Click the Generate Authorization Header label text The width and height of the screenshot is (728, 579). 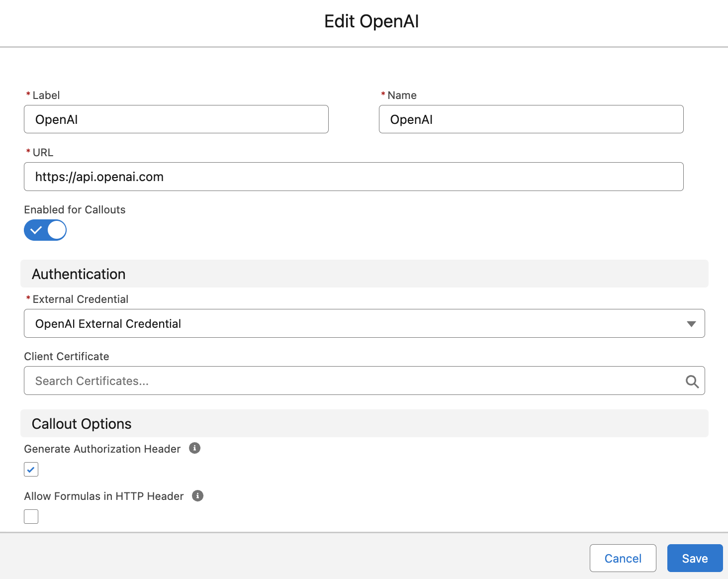pos(102,449)
